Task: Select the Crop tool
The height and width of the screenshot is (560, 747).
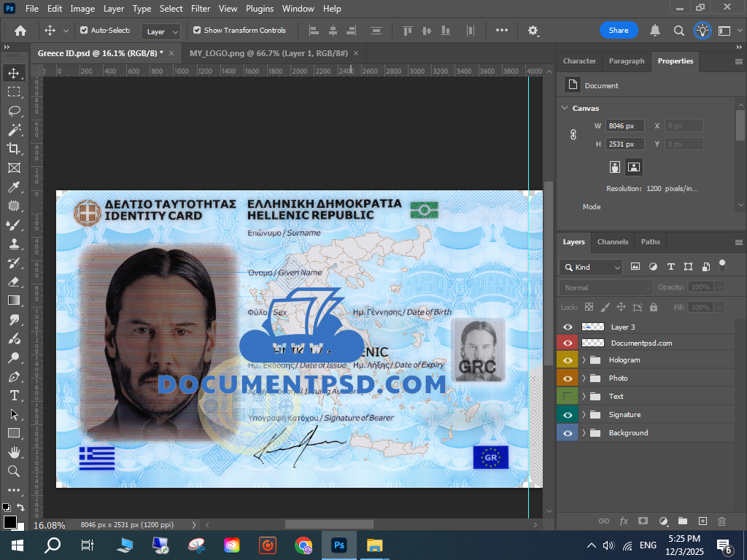Action: click(x=14, y=149)
